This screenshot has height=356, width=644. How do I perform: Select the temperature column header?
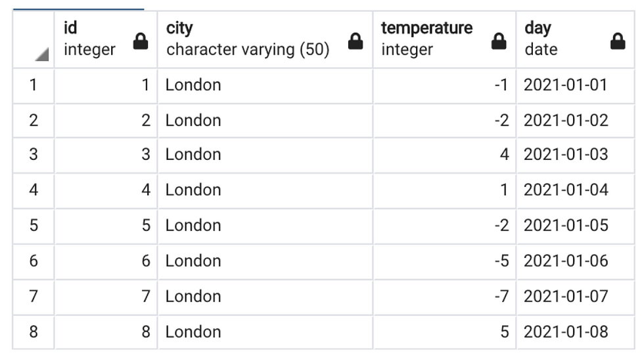pyautogui.click(x=427, y=39)
